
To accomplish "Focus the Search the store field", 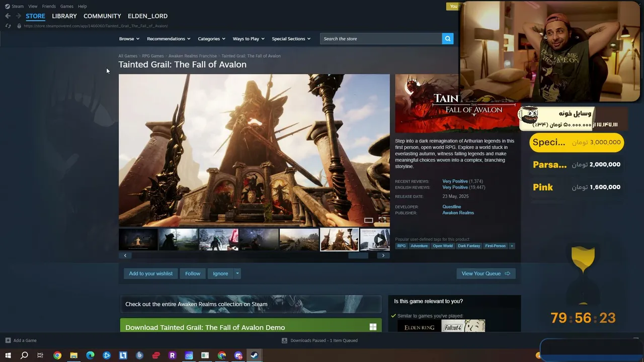I will click(x=381, y=39).
